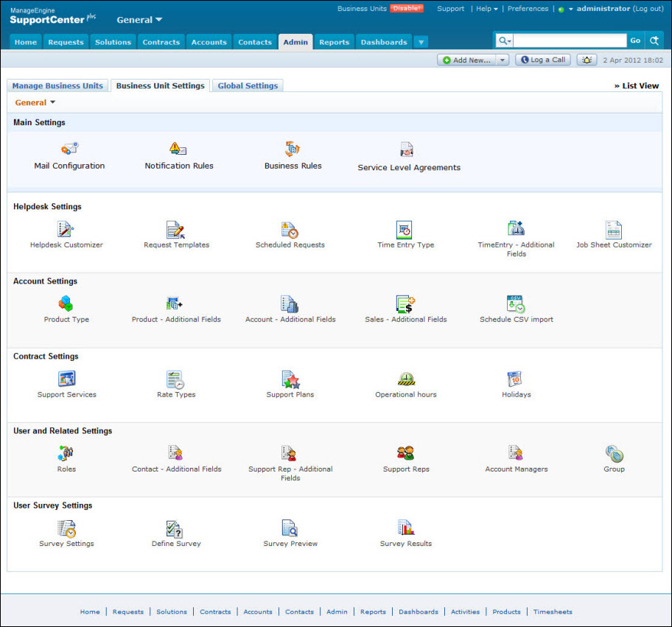Open the Time Entry Type icon
This screenshot has width=672, height=627.
[404, 230]
